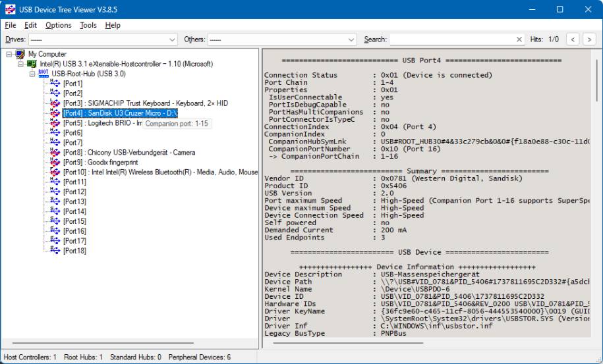
Task: Click the USB port icon beside Port11
Action: point(55,182)
